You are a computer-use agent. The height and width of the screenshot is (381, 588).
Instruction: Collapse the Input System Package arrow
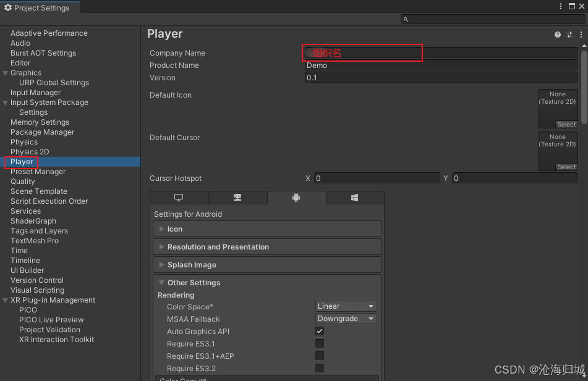click(x=5, y=103)
